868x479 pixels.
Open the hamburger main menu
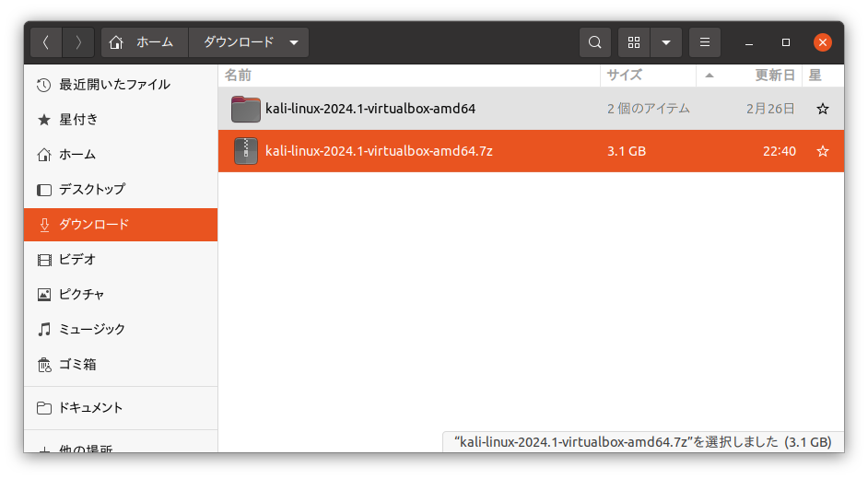click(705, 42)
